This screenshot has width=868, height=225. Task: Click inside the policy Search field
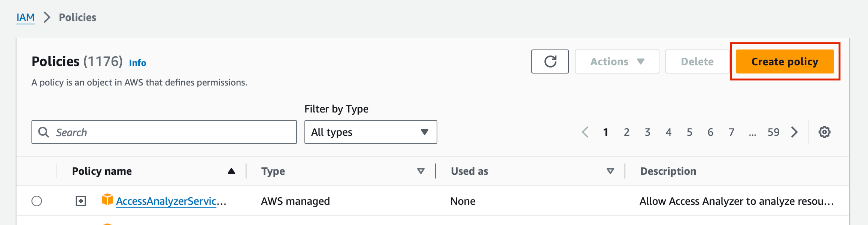pos(164,132)
